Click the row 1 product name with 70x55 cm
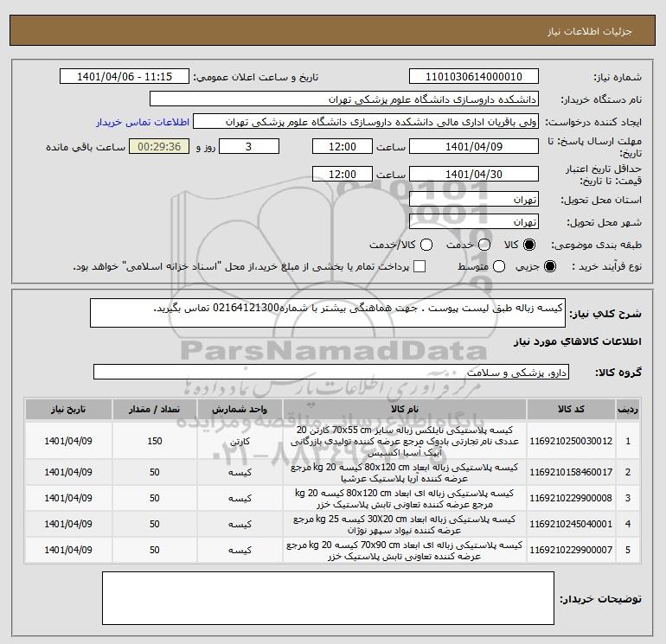Image resolution: width=666 pixels, height=644 pixels. click(405, 441)
